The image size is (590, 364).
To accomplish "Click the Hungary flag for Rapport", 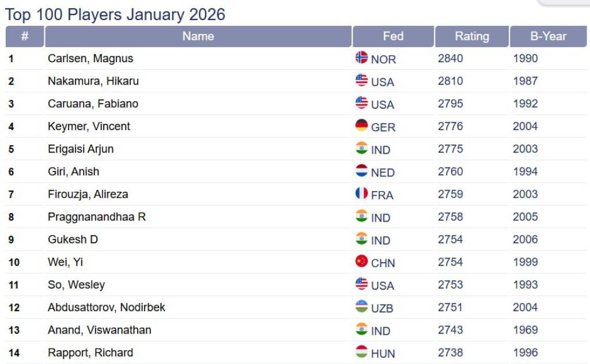I will tap(361, 352).
